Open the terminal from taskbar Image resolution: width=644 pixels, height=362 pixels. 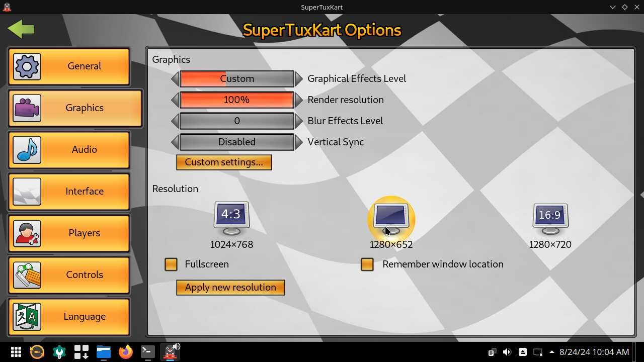147,352
